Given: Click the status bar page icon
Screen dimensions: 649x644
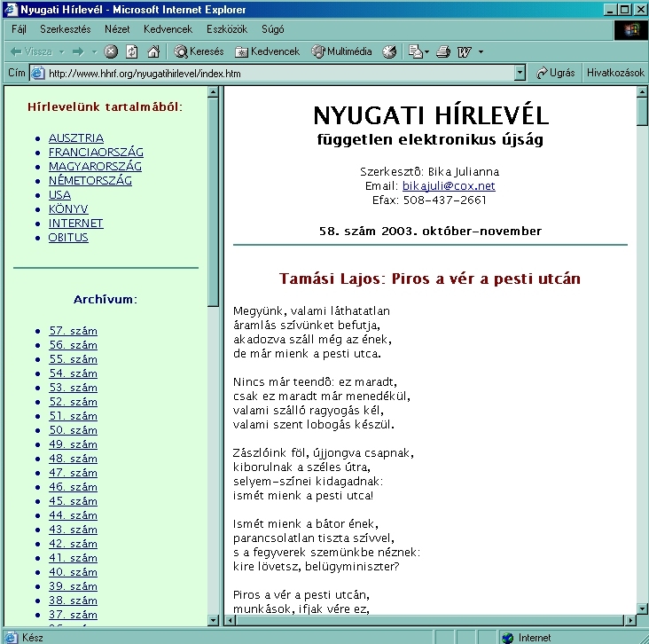Looking at the screenshot, I should tap(11, 638).
